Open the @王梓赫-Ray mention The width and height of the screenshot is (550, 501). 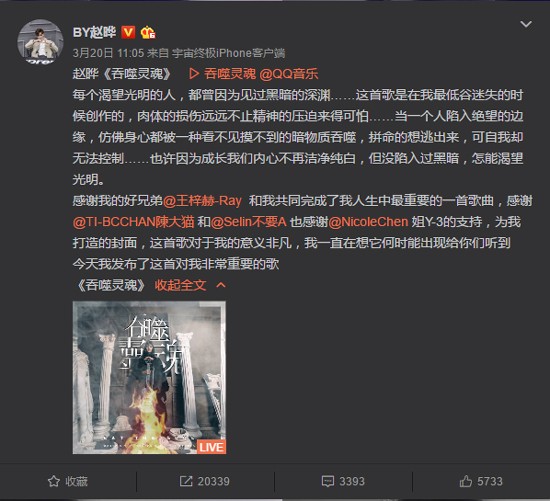coord(202,201)
